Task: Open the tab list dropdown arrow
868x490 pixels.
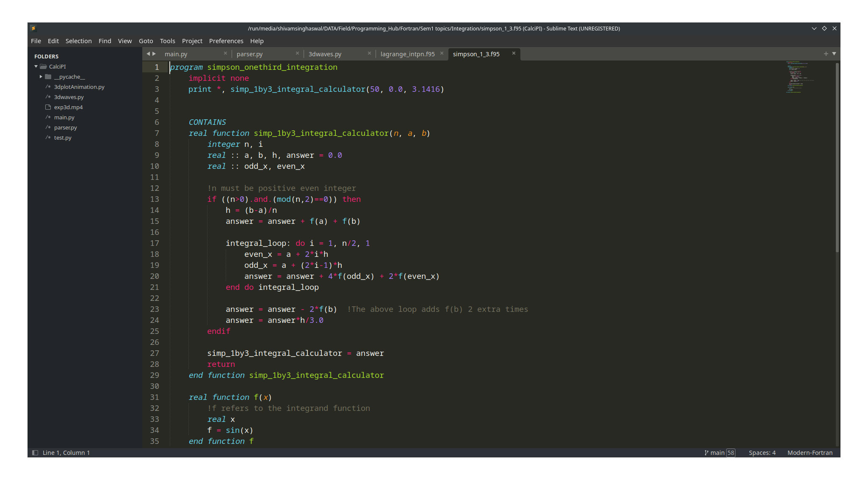Action: pyautogui.click(x=834, y=54)
